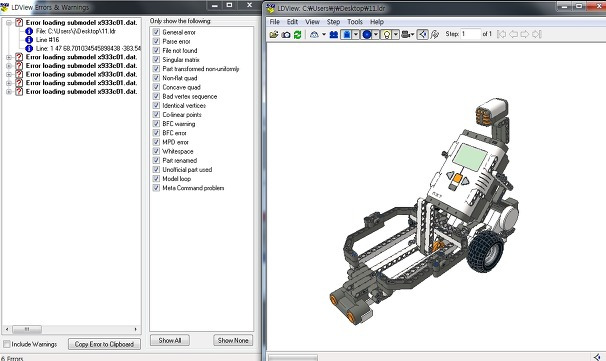606x361 pixels.
Task: Collapse the first error tree node
Action: 9,23
